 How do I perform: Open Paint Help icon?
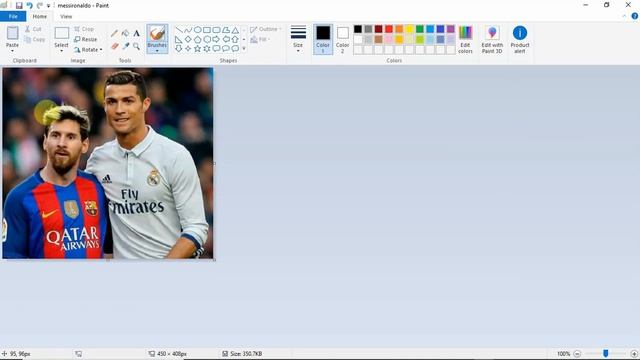tap(634, 16)
